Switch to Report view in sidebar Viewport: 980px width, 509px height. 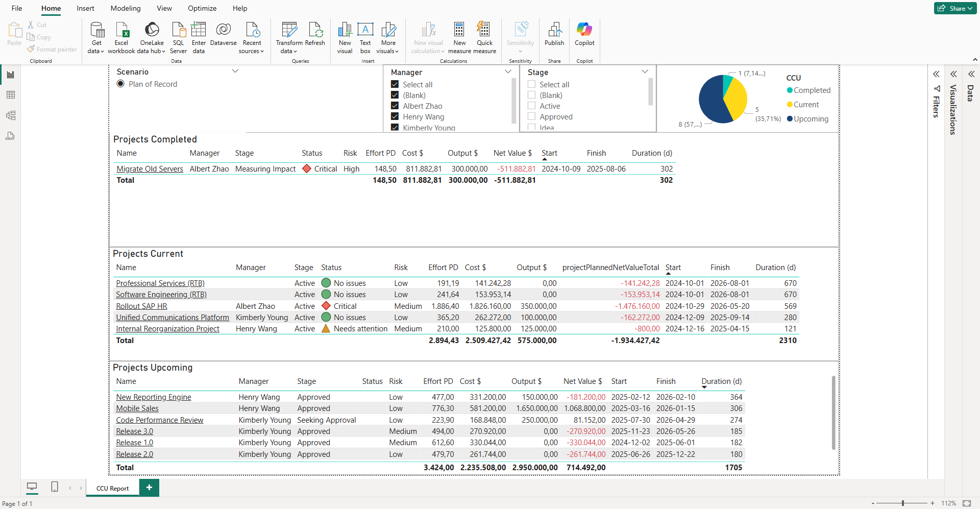click(x=10, y=75)
